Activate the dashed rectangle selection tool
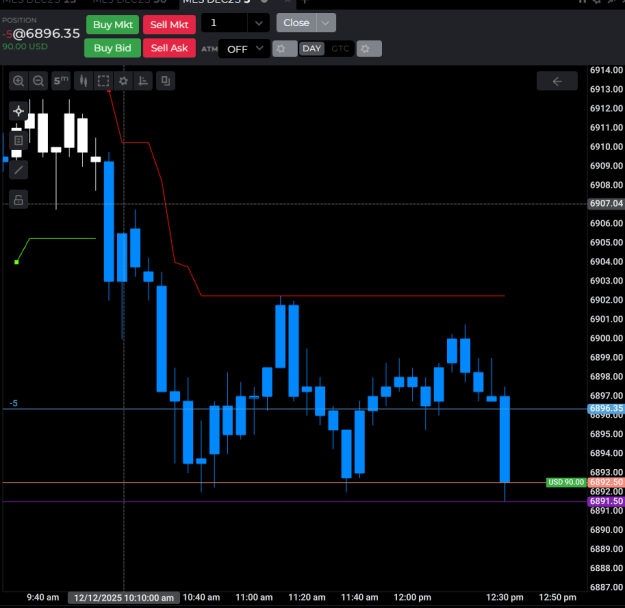 pos(103,81)
